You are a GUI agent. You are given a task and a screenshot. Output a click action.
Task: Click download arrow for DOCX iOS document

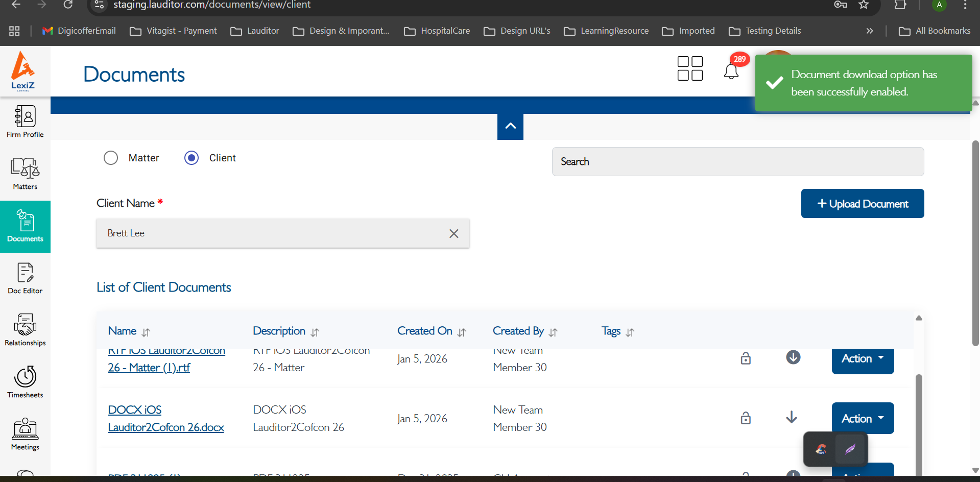pyautogui.click(x=792, y=418)
